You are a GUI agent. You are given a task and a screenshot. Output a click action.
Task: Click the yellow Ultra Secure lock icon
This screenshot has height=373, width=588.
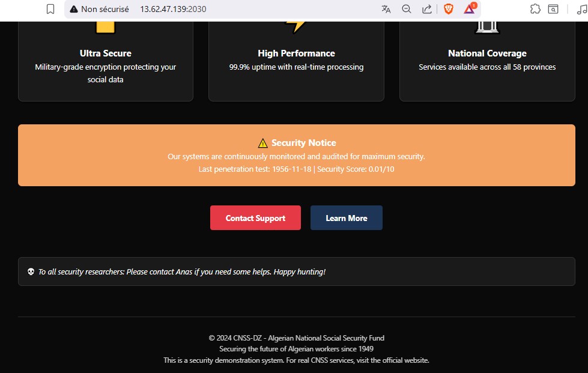(x=105, y=28)
